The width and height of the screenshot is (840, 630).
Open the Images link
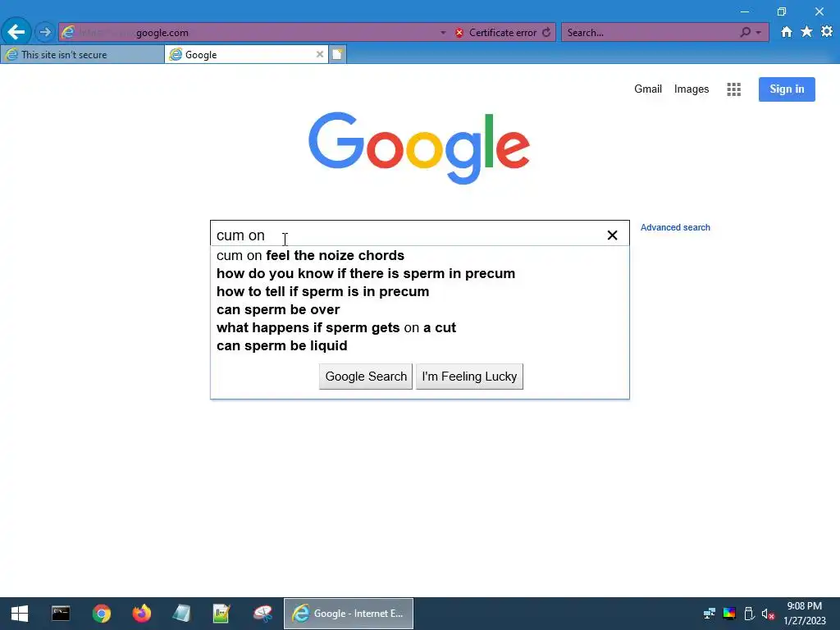(x=691, y=89)
